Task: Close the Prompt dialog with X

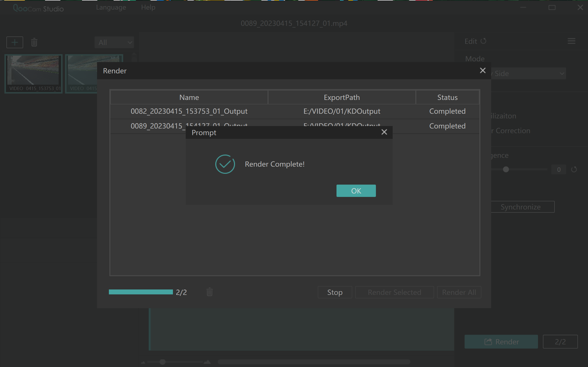Action: click(x=384, y=132)
